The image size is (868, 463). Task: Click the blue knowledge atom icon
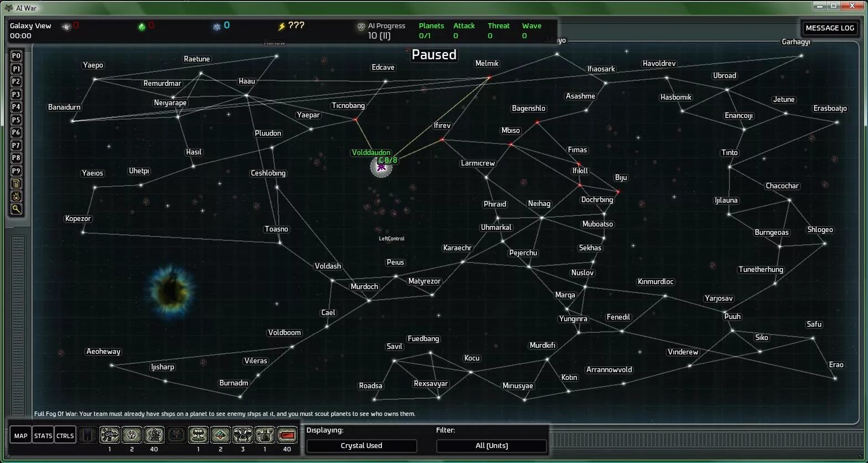(217, 27)
